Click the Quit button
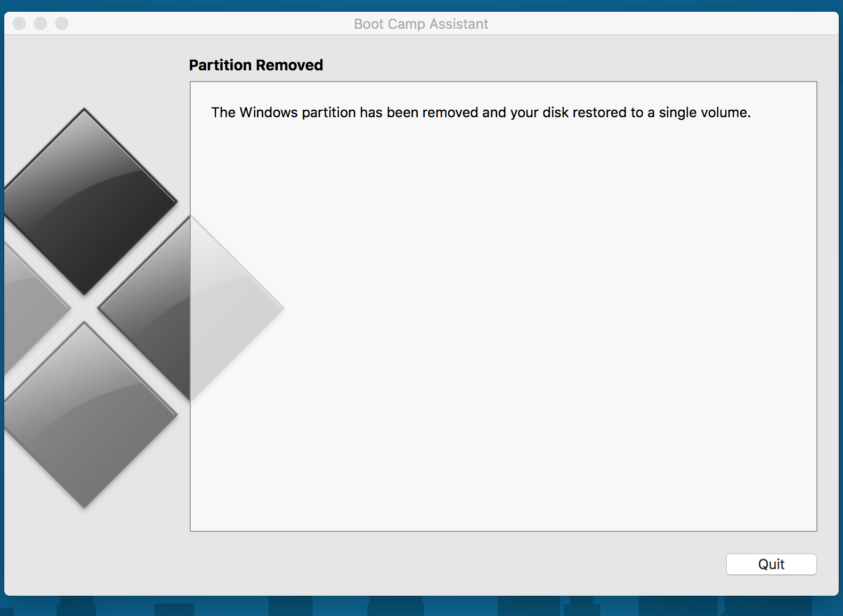Screen dimensions: 843x616 [771, 564]
